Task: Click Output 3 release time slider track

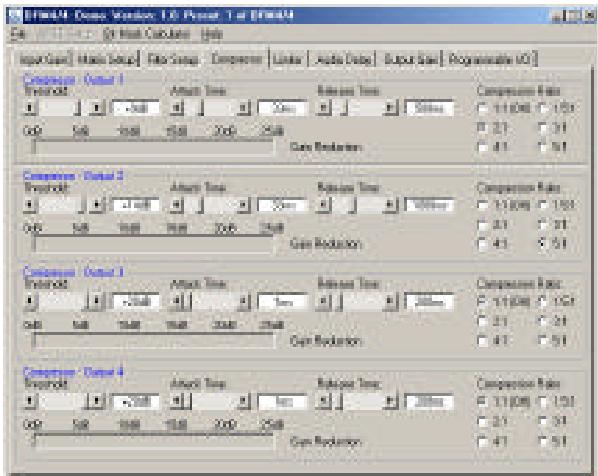Action: tap(357, 301)
